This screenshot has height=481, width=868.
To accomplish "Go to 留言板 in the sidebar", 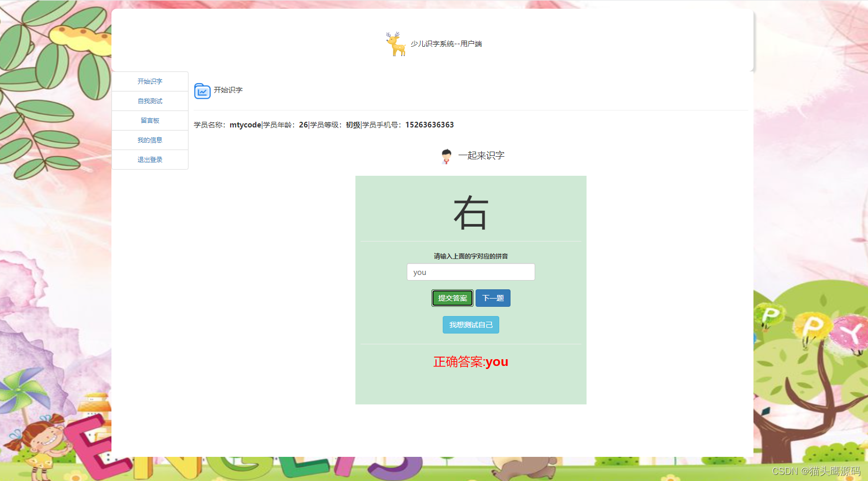I will (150, 121).
